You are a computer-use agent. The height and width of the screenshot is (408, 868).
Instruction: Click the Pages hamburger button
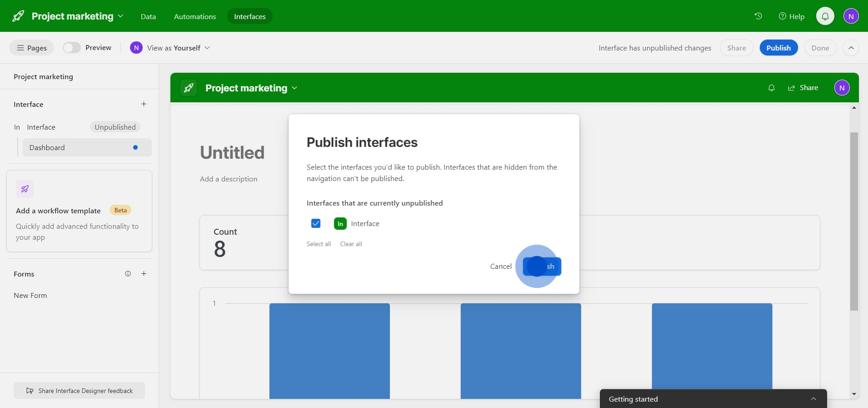pyautogui.click(x=31, y=48)
